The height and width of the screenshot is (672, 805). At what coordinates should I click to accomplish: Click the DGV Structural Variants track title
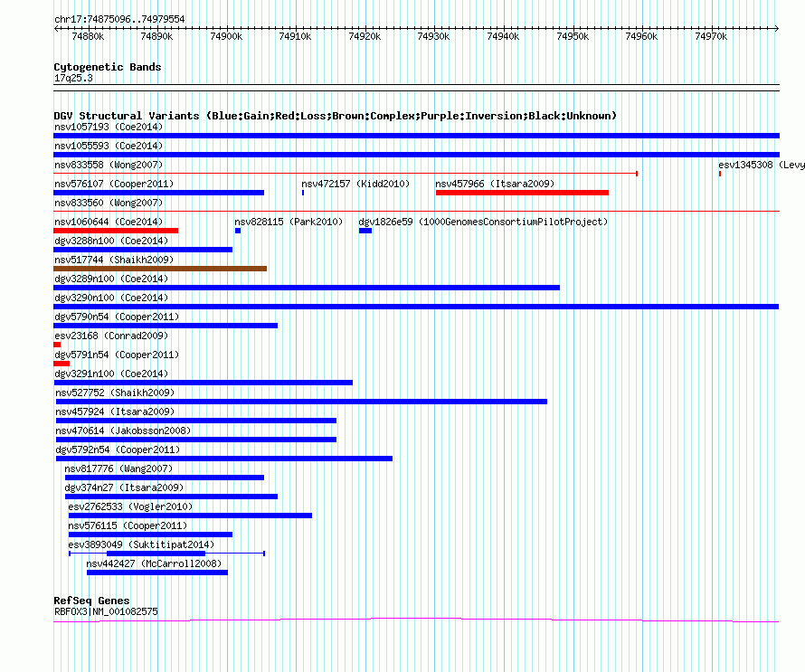pyautogui.click(x=336, y=116)
